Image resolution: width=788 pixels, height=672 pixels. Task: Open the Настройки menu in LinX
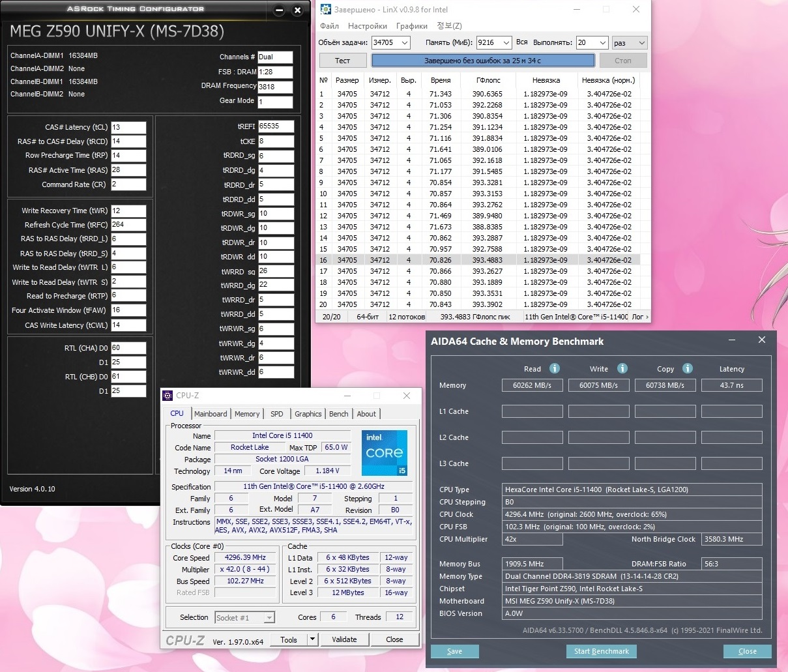[x=368, y=26]
